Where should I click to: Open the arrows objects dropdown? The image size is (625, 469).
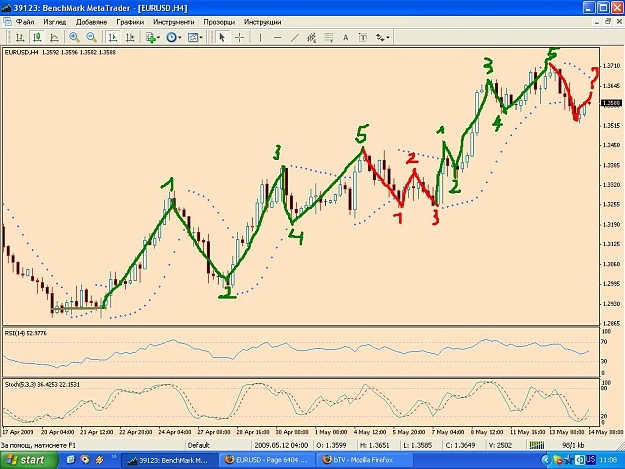pos(382,38)
